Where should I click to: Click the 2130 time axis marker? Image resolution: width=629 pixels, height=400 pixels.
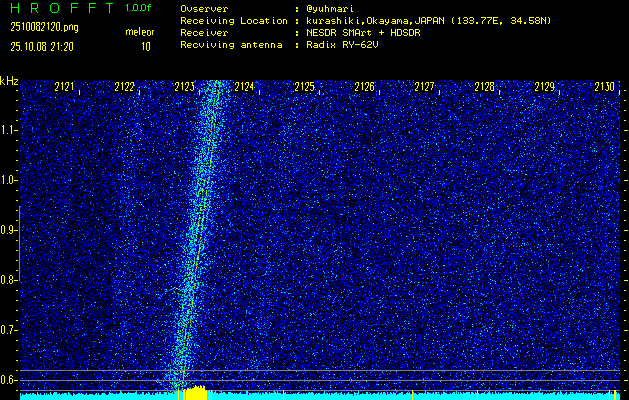604,88
